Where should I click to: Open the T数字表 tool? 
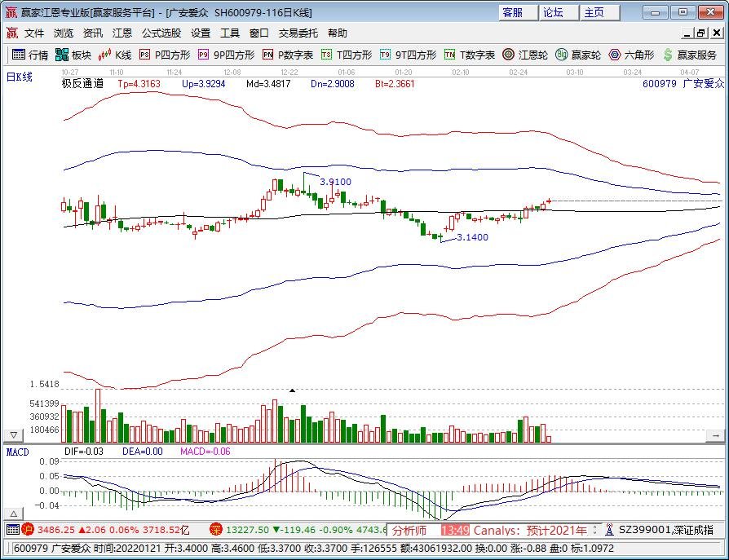470,55
